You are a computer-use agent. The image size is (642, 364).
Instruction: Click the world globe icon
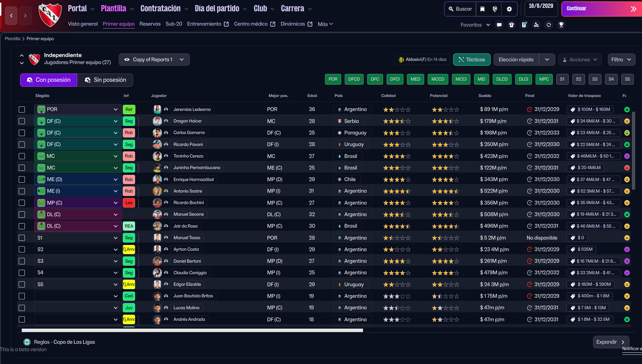[x=495, y=9]
